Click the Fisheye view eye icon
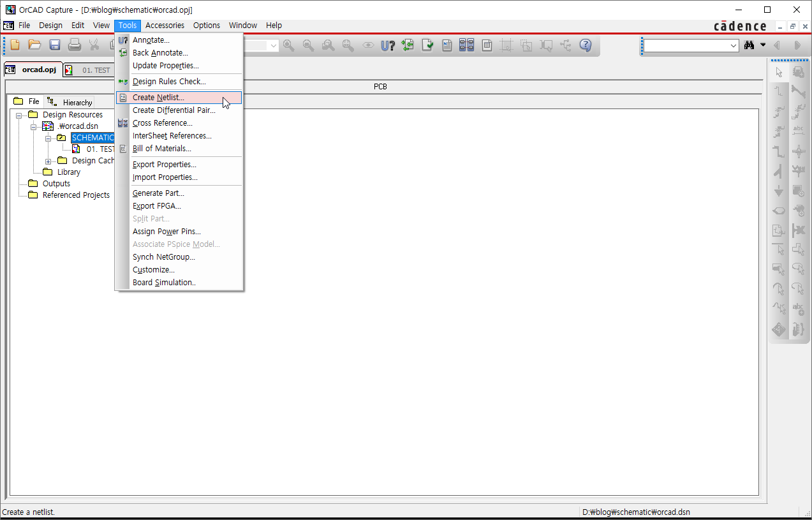 368,45
